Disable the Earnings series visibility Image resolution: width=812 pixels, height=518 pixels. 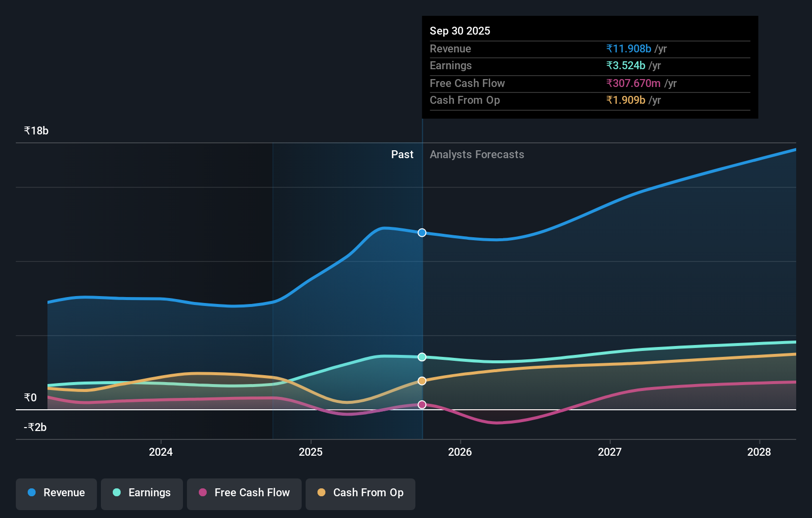[x=142, y=493]
